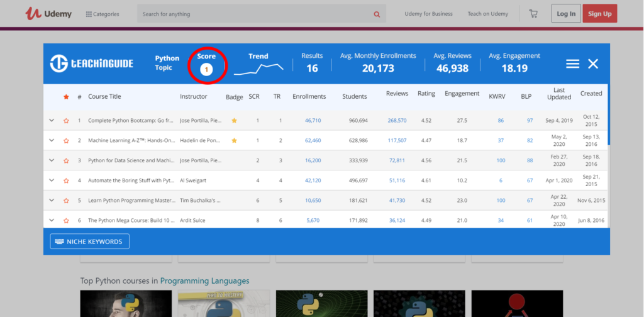
Task: Open the Programming Languages link
Action: (x=204, y=281)
